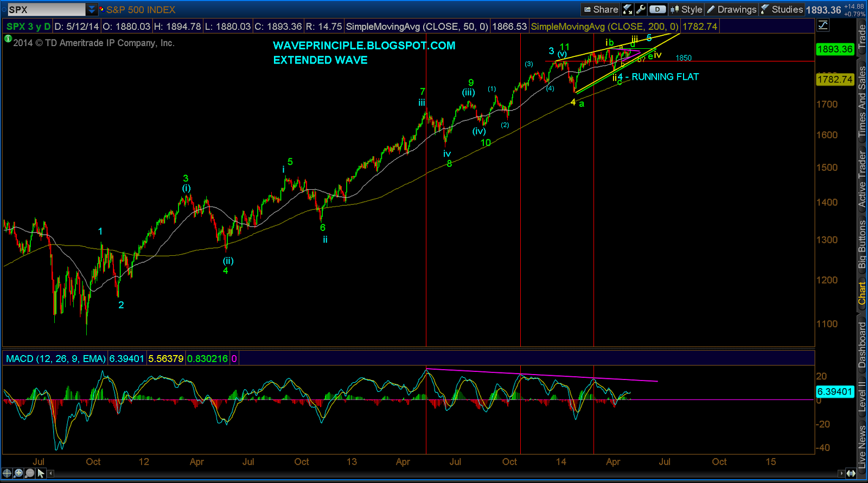Click the cyan 6.39401 MACD value bubble

click(835, 391)
